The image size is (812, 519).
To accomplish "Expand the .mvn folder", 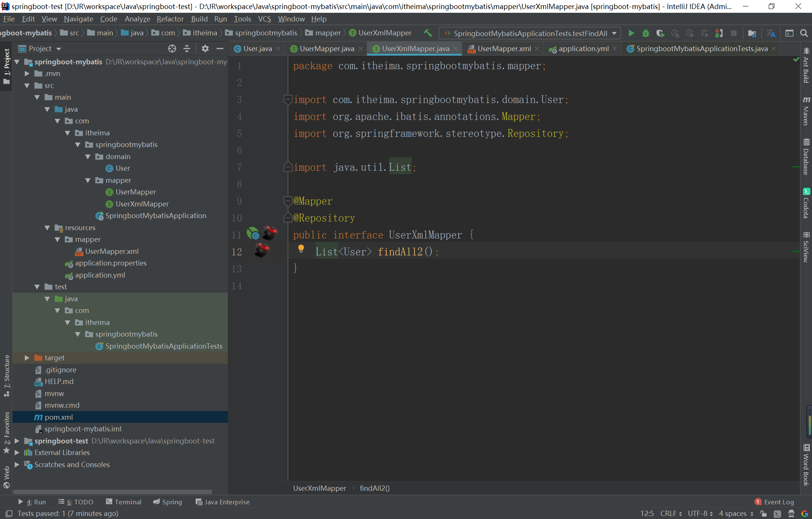I will (x=27, y=74).
